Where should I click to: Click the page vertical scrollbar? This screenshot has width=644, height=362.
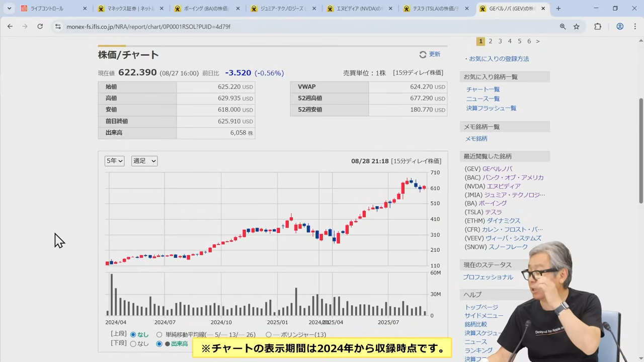(x=641, y=151)
